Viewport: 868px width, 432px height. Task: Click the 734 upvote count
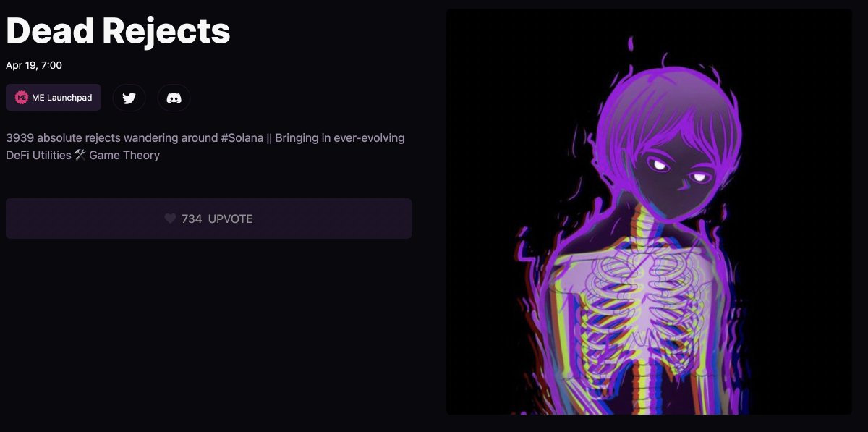(192, 219)
